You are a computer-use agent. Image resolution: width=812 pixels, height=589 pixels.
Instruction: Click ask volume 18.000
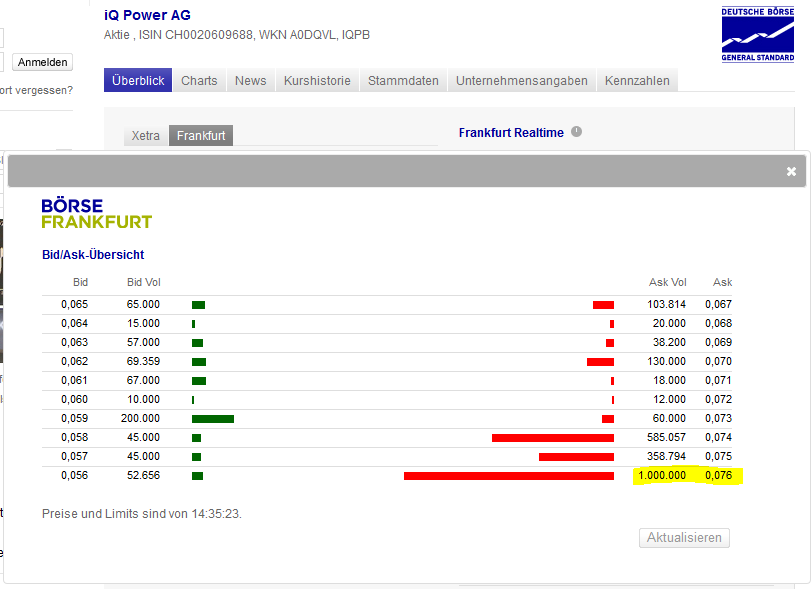tap(669, 380)
